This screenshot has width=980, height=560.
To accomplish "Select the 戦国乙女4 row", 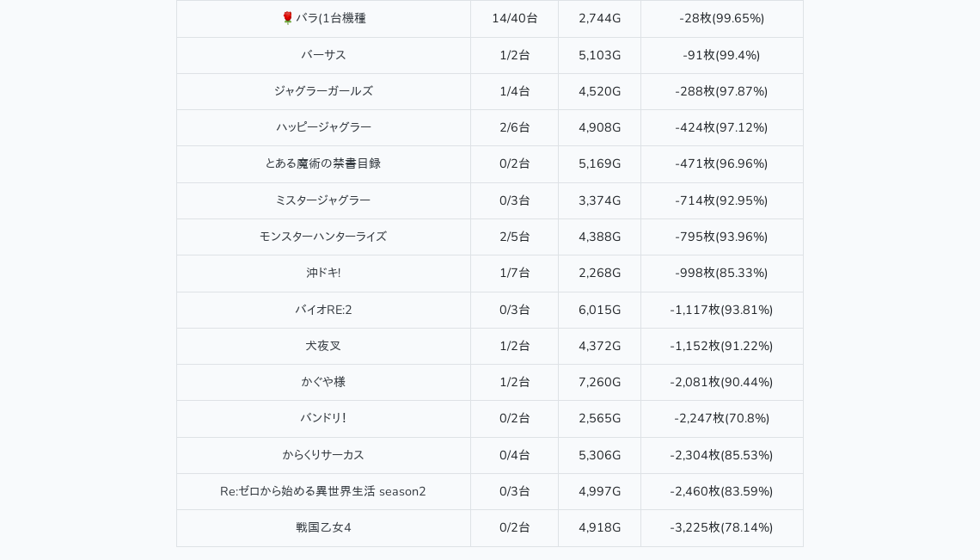I will [x=323, y=527].
